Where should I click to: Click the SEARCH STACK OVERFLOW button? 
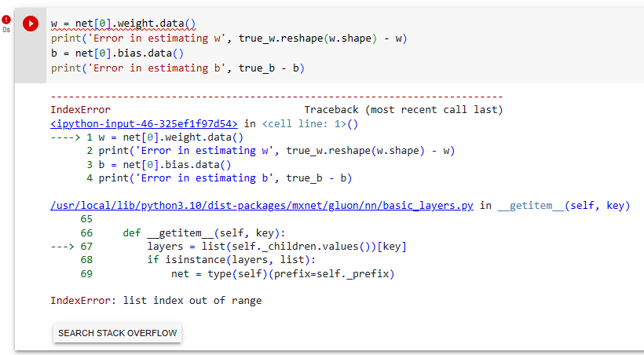coord(118,333)
